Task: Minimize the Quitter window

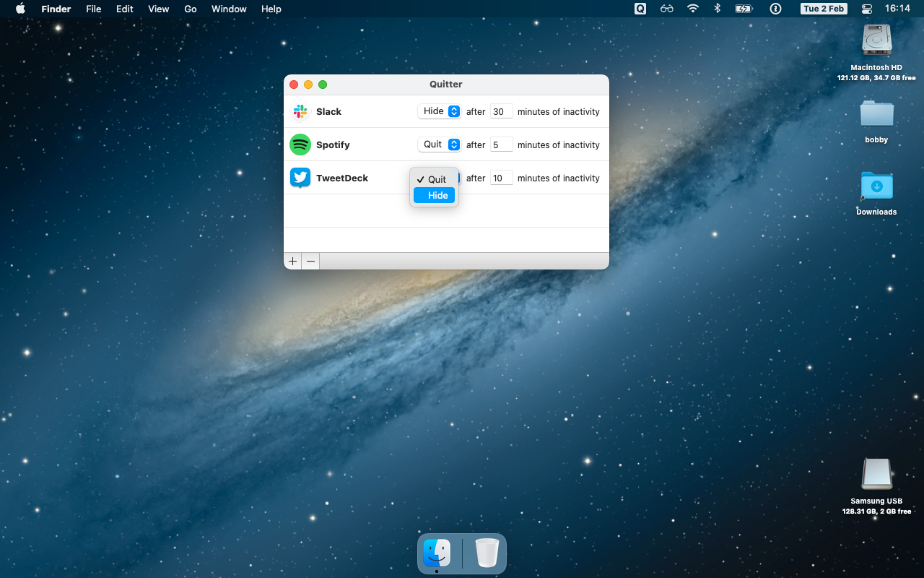Action: (308, 85)
